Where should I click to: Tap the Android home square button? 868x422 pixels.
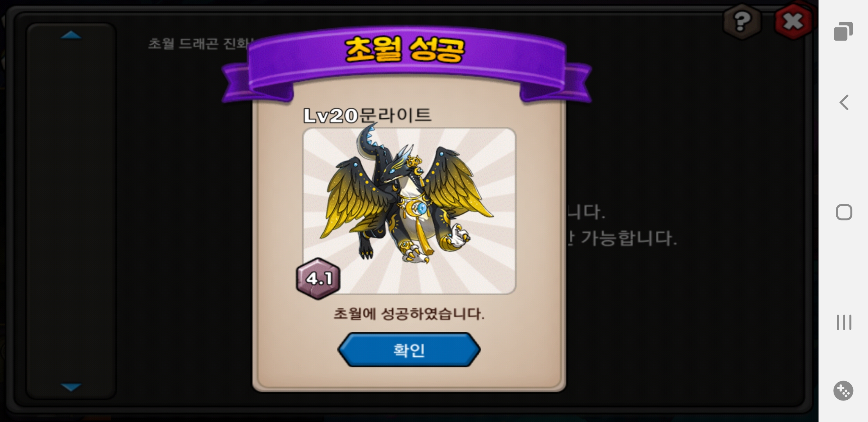pyautogui.click(x=844, y=212)
